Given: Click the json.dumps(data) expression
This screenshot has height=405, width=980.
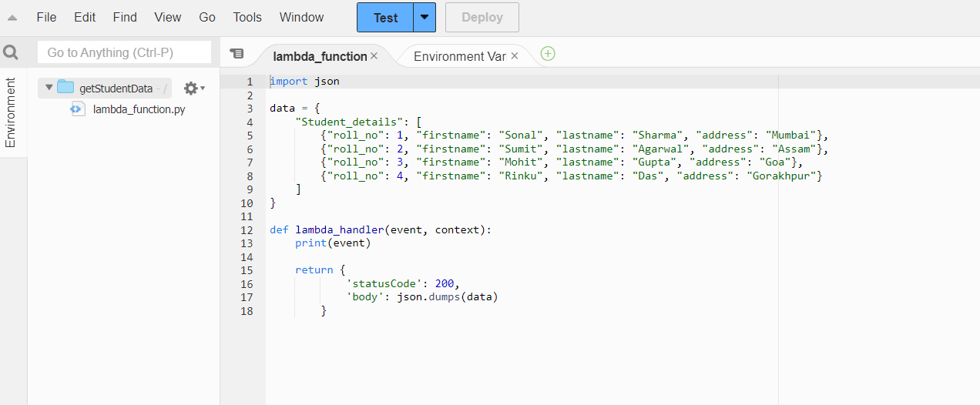Looking at the screenshot, I should 448,297.
